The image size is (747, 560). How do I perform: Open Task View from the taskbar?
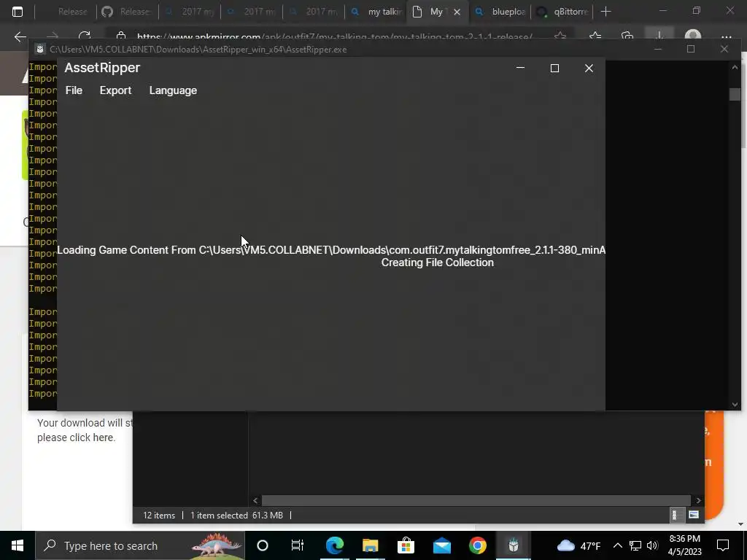pos(298,545)
